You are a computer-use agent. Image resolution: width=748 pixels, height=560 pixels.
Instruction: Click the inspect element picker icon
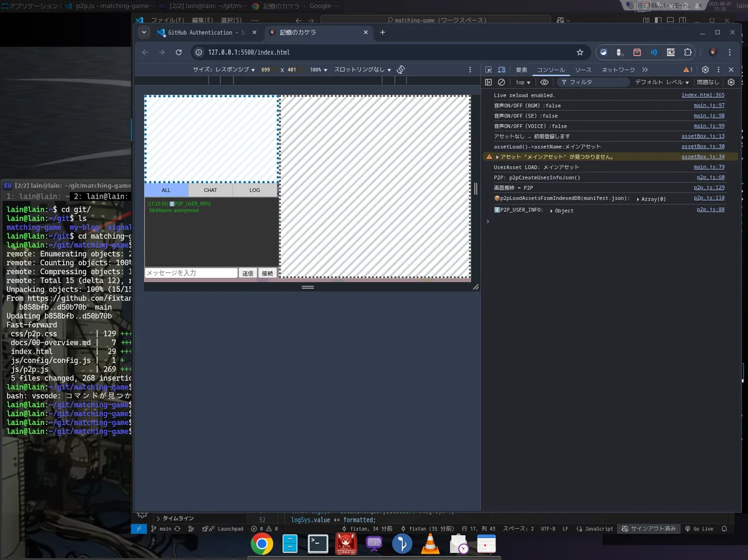489,70
